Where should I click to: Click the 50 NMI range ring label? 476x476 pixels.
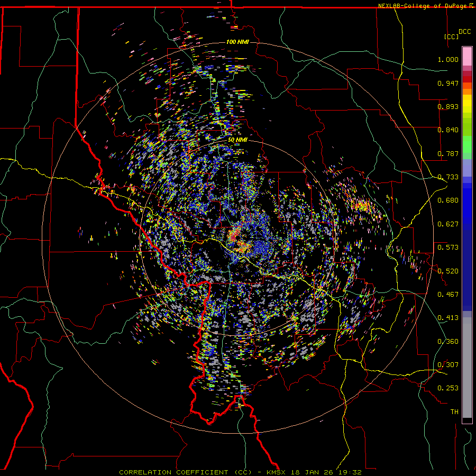(237, 140)
